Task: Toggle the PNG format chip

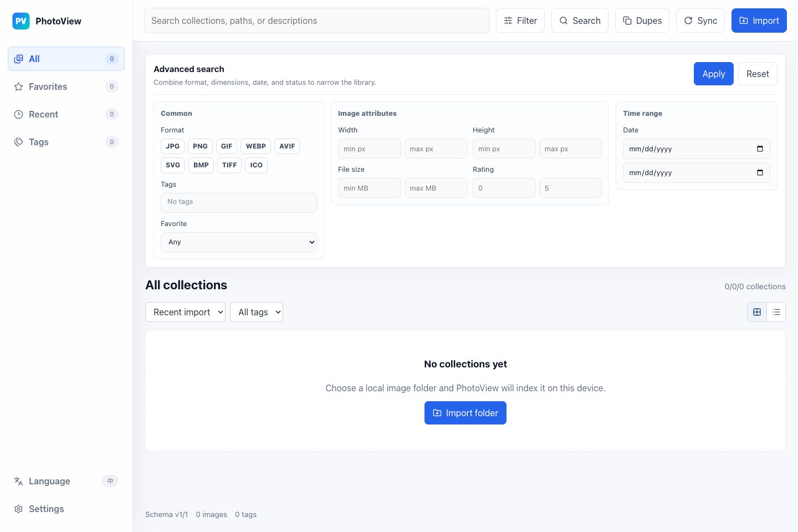Action: coord(200,146)
